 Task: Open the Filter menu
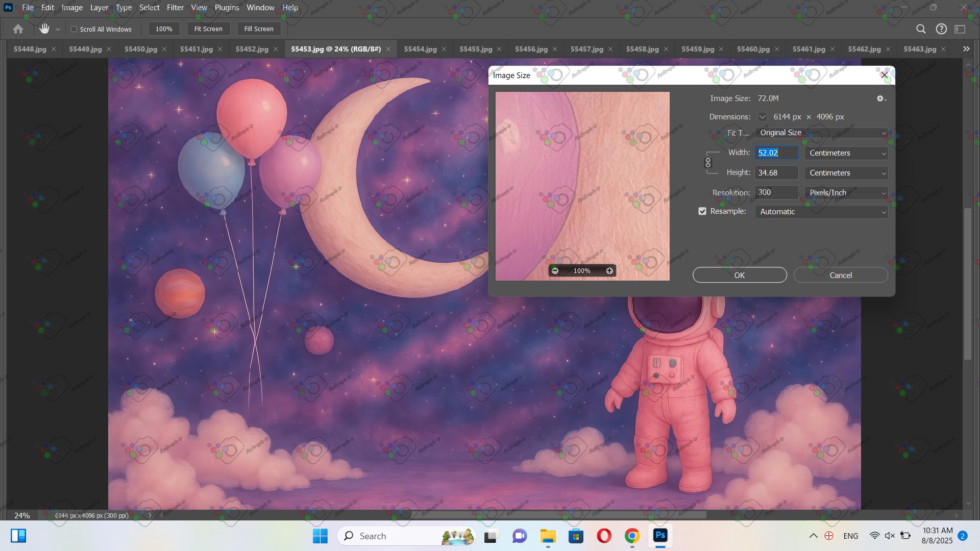pos(175,8)
